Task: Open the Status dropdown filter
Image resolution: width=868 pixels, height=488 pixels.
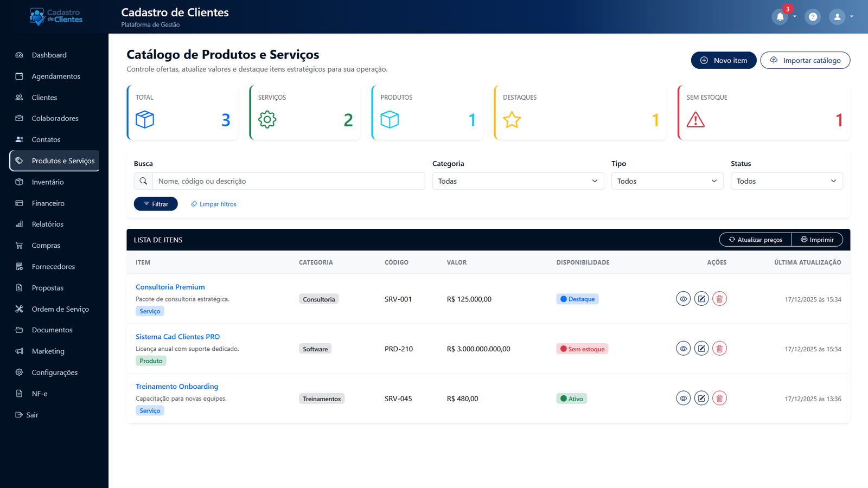Action: coord(786,181)
